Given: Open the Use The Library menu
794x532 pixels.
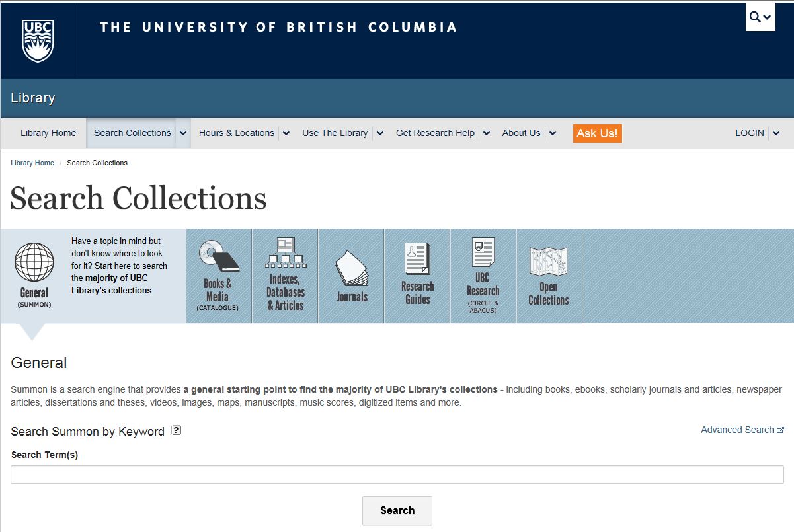Looking at the screenshot, I should click(335, 133).
